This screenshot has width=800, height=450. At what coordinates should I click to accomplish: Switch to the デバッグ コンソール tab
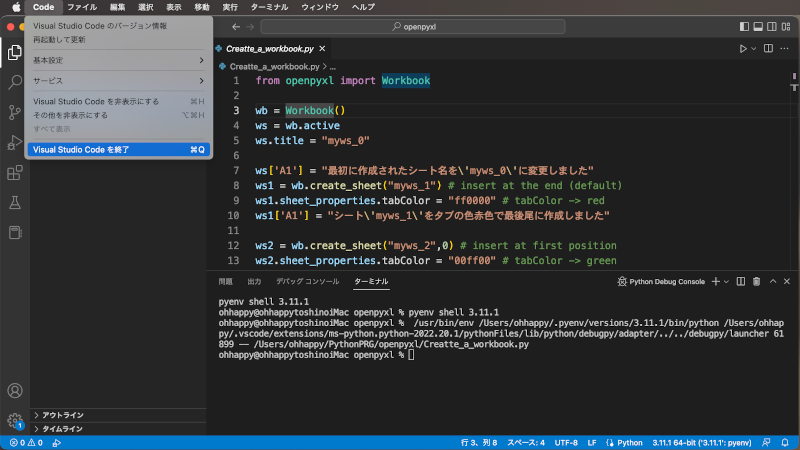point(308,282)
